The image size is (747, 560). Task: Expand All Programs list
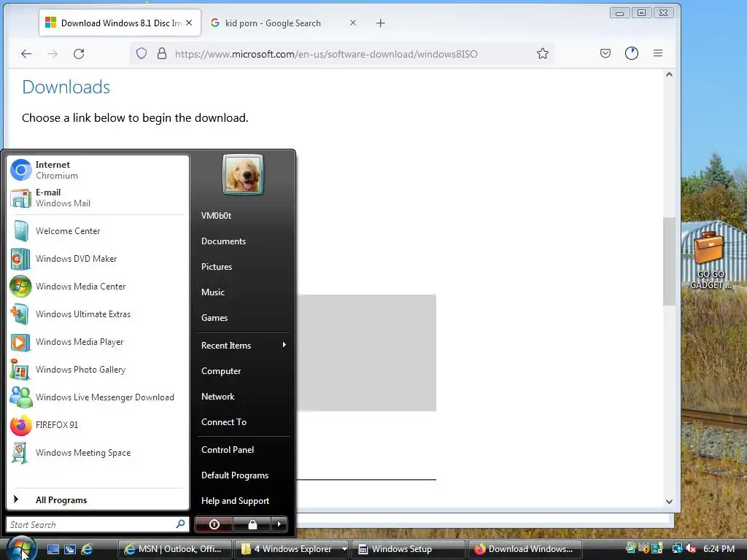(x=98, y=499)
